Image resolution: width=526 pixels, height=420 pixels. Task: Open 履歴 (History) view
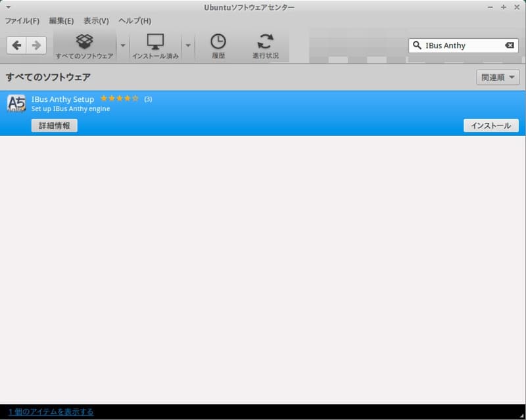218,46
